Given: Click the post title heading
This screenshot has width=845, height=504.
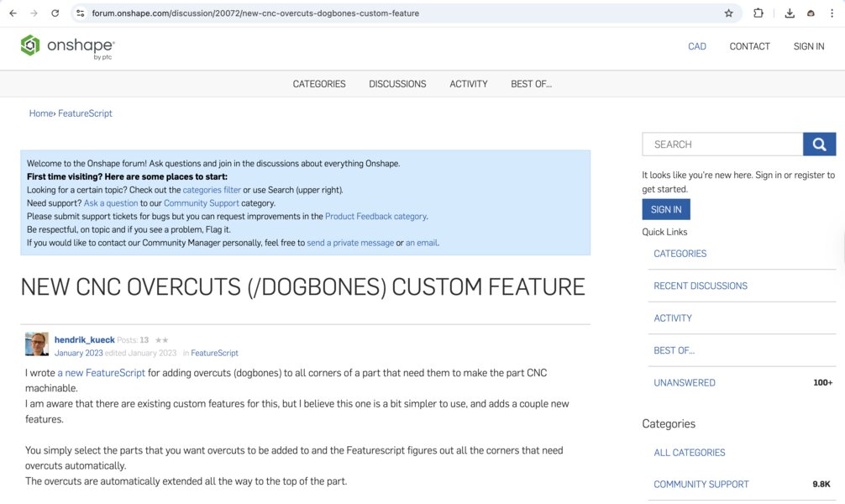Looking at the screenshot, I should (303, 286).
